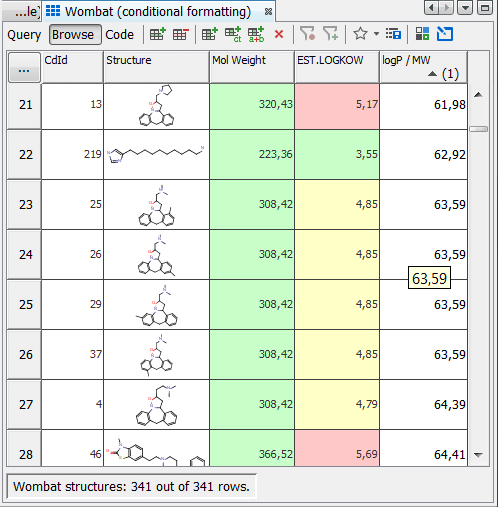Click the logP / MW cell 64,41

(x=424, y=448)
